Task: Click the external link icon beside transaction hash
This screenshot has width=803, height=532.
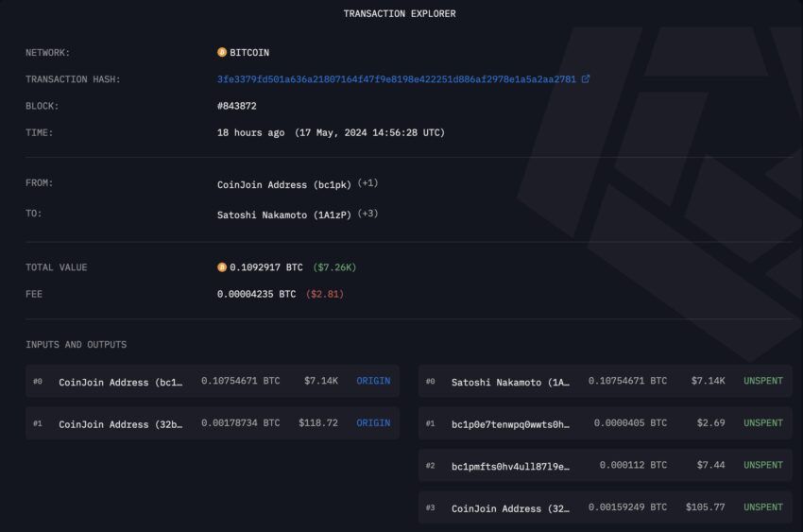Action: [586, 79]
